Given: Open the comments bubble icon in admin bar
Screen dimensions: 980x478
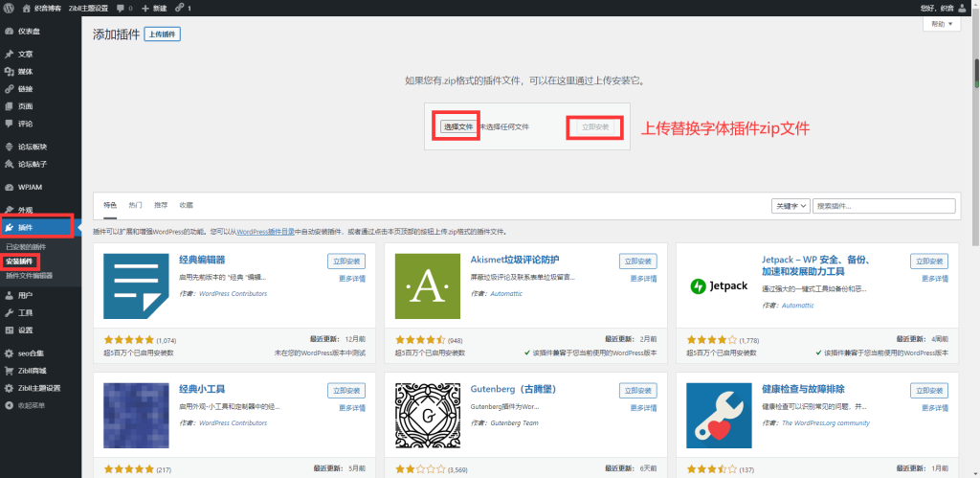Looking at the screenshot, I should pos(120,8).
